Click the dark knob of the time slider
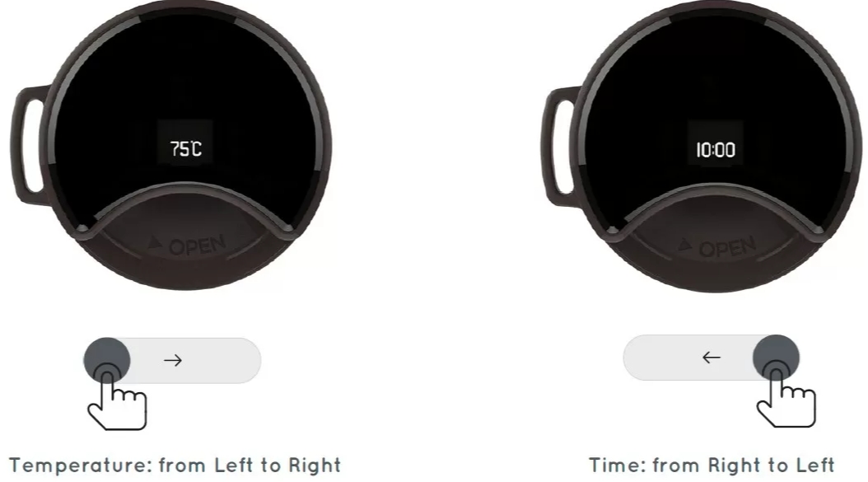 tap(776, 358)
